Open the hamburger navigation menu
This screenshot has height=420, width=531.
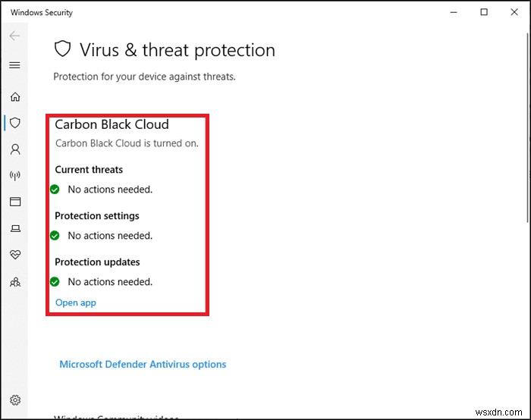[14, 65]
